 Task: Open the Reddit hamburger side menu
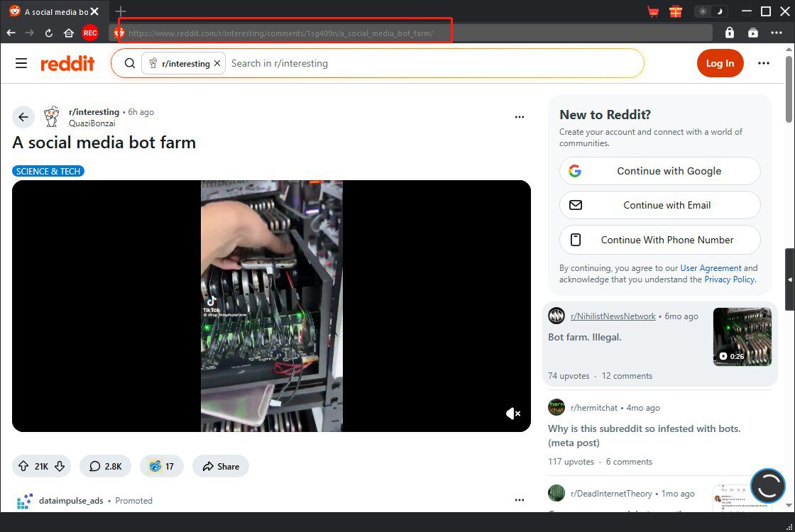tap(21, 63)
